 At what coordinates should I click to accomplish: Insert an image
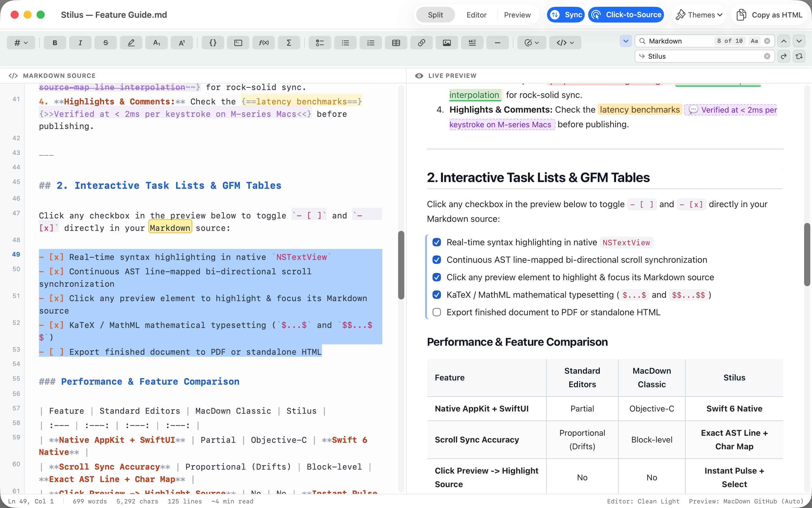coord(447,43)
